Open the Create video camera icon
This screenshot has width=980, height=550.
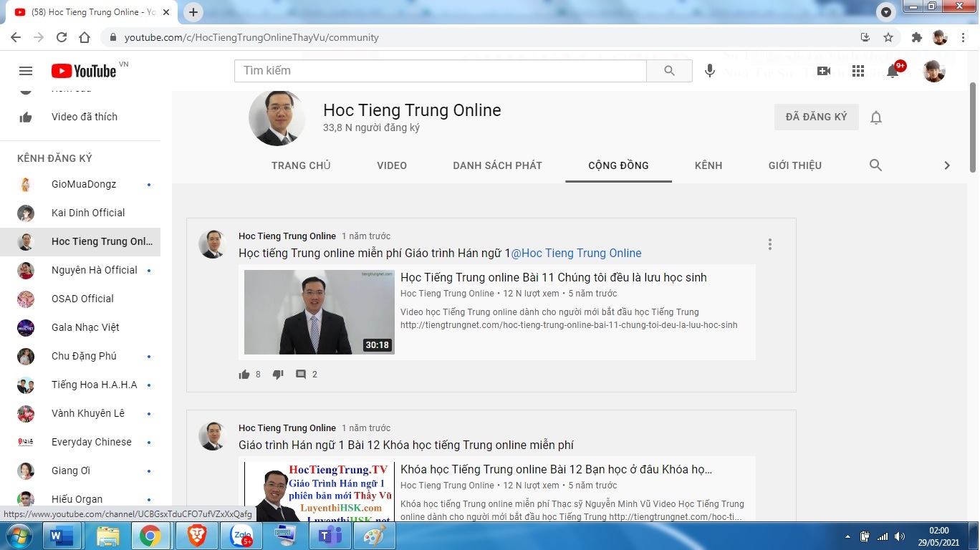pos(824,71)
